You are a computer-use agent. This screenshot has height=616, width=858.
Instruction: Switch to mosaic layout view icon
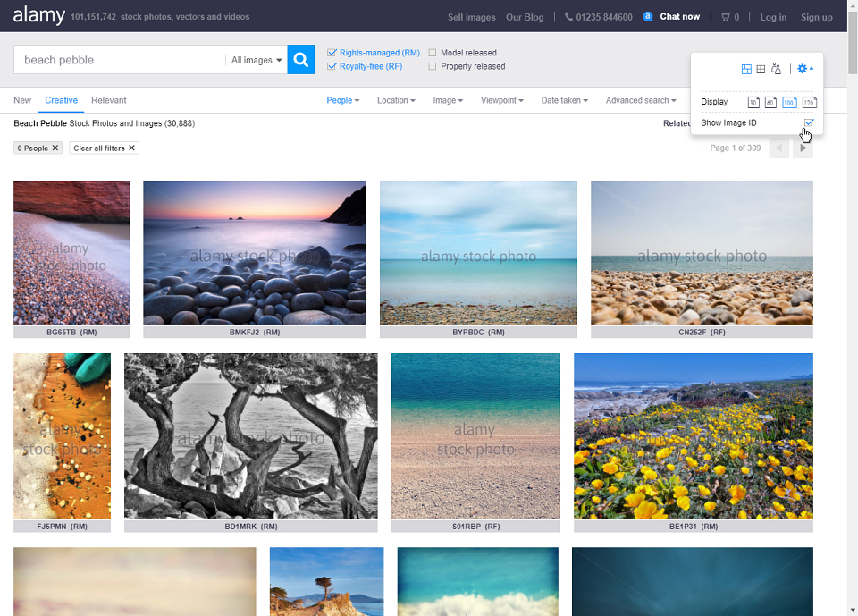(745, 69)
